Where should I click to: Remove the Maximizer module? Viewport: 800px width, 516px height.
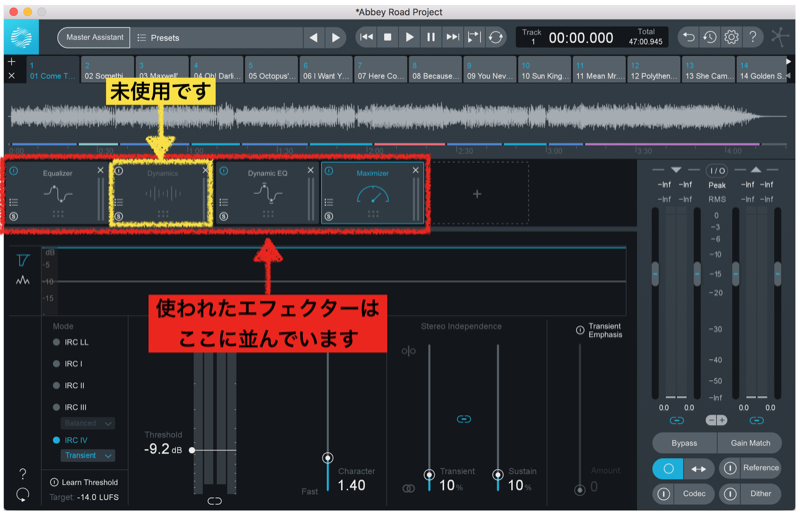pyautogui.click(x=416, y=170)
